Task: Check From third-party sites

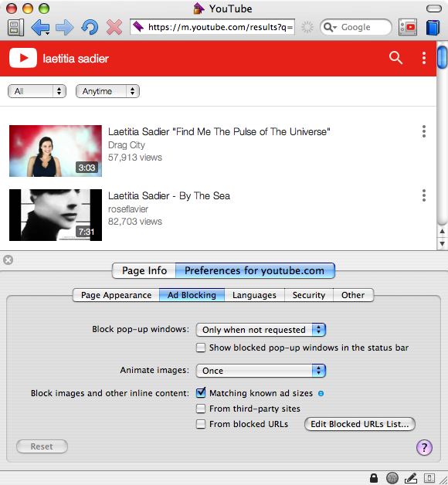Action: (x=201, y=409)
